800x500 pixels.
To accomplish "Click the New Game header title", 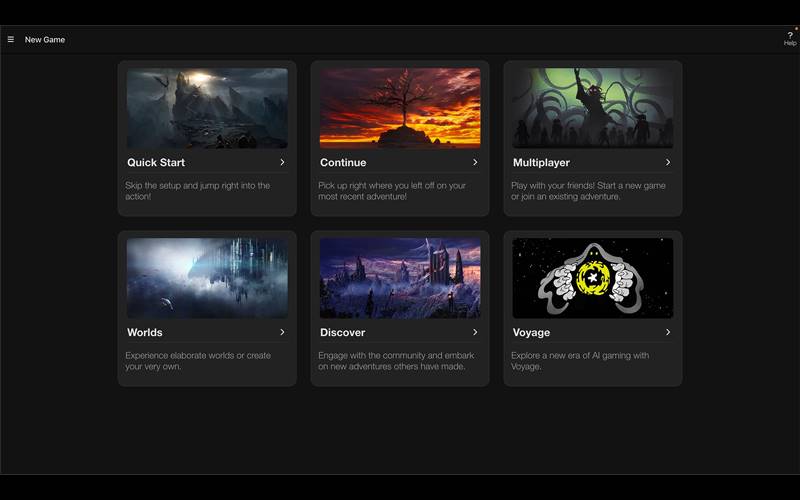I will 45,40.
